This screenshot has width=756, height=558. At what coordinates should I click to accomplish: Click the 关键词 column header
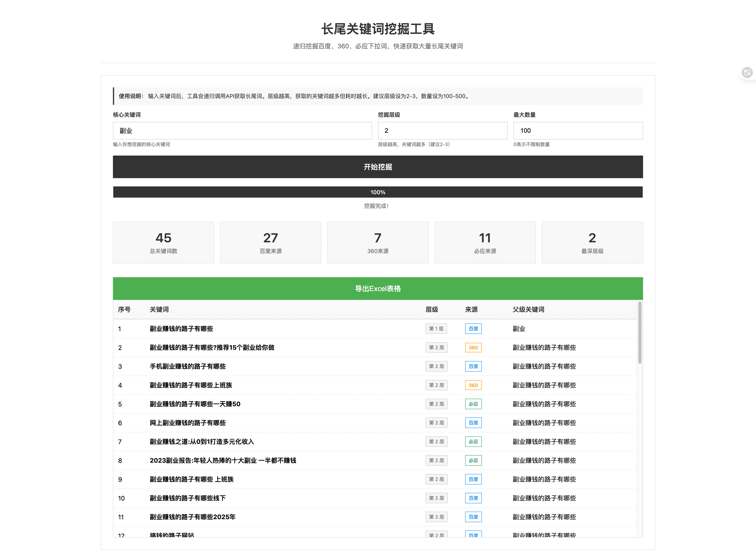(159, 309)
